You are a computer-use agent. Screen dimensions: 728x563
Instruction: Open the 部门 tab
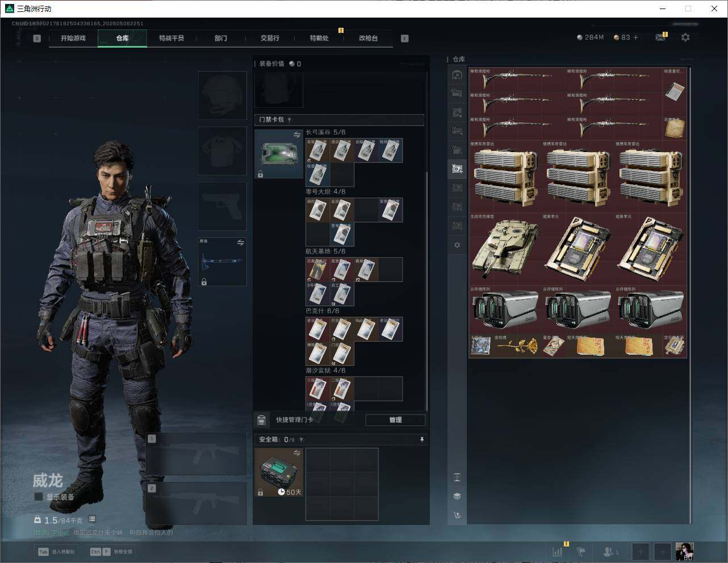click(x=221, y=38)
